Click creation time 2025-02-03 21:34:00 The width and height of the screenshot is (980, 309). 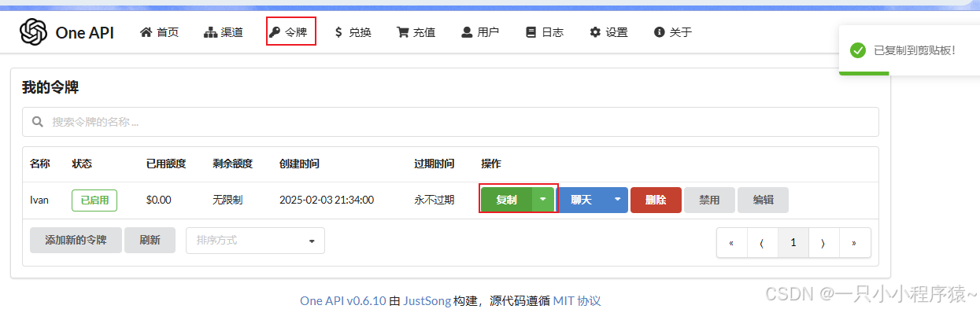click(x=327, y=200)
